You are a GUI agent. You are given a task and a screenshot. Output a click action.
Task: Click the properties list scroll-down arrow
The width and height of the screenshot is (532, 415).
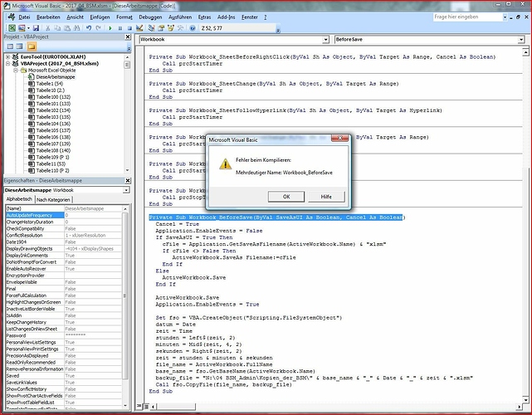pos(125,406)
